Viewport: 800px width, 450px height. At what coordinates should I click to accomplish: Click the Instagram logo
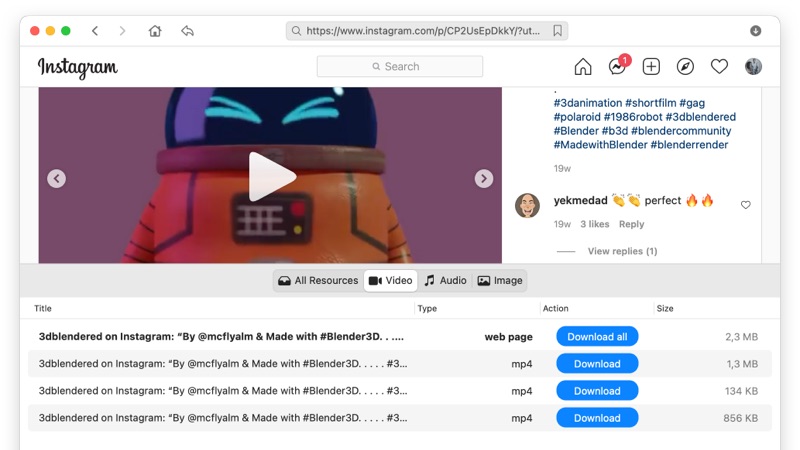(x=78, y=67)
